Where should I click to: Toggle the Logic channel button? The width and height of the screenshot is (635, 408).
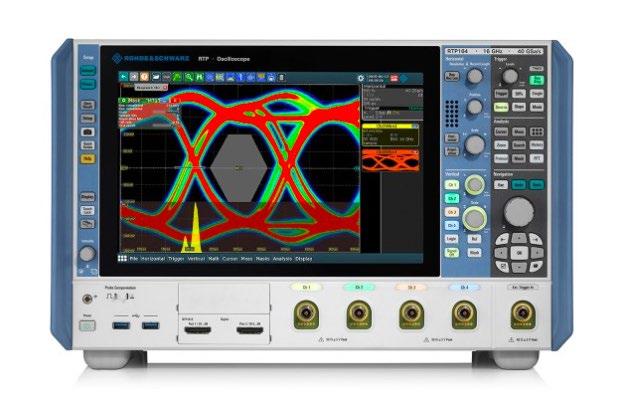tap(452, 239)
